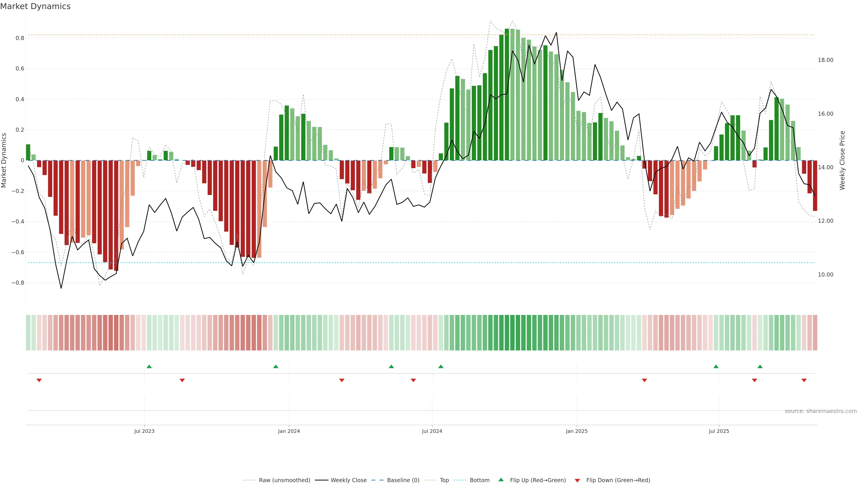Click the Flip Up (Red→Green) legend entry
The image size is (868, 488).
coord(538,480)
